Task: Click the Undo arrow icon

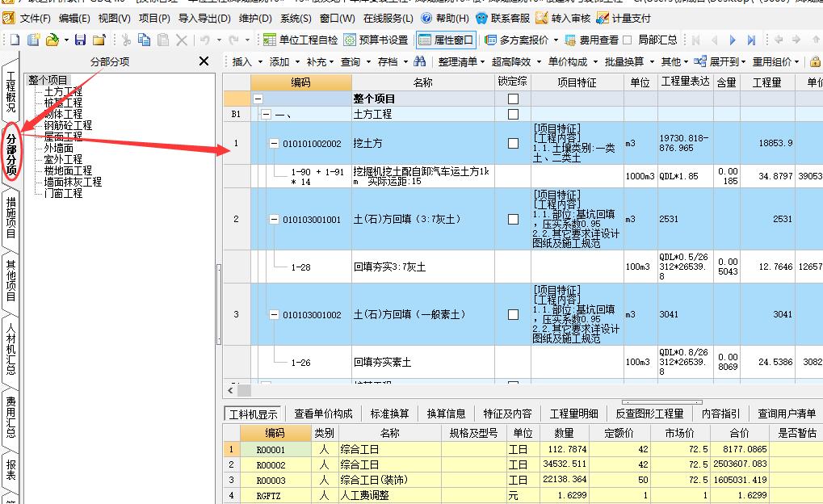Action: pyautogui.click(x=205, y=40)
